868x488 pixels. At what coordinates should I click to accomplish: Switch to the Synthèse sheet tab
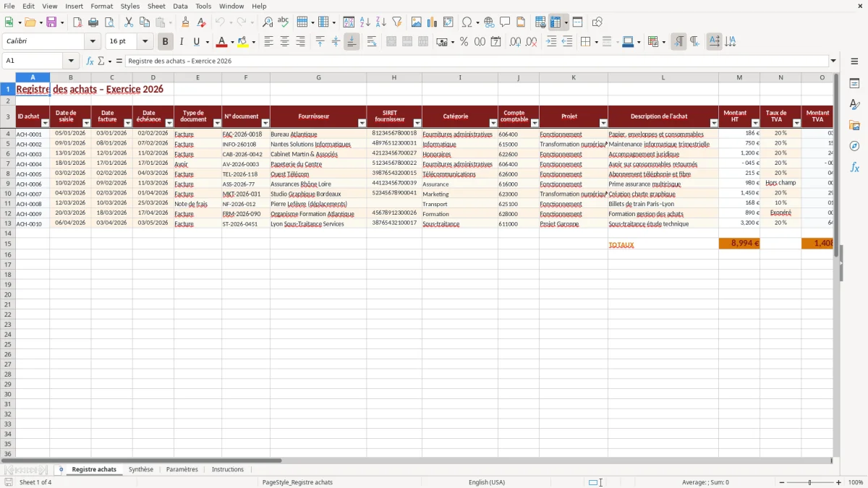point(141,469)
